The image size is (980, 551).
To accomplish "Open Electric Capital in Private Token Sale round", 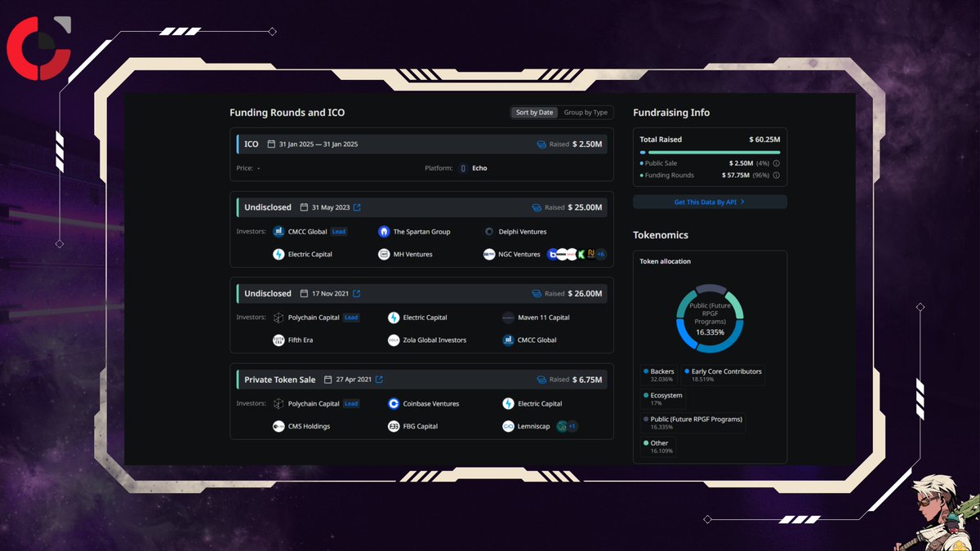I will click(540, 403).
